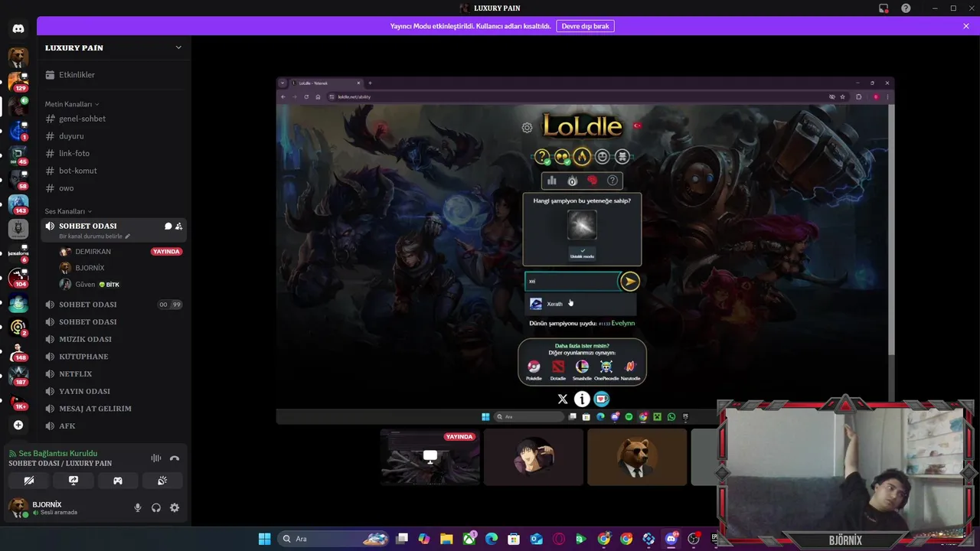This screenshot has height=551, width=980.
Task: Open the soundboard icon in voice panel
Action: [x=162, y=481]
